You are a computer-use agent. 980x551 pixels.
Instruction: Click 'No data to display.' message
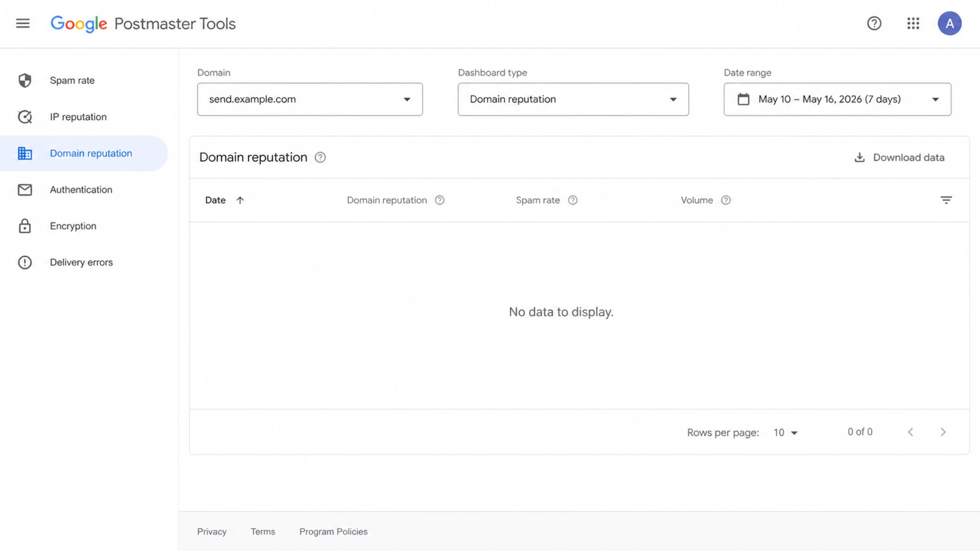pyautogui.click(x=561, y=312)
